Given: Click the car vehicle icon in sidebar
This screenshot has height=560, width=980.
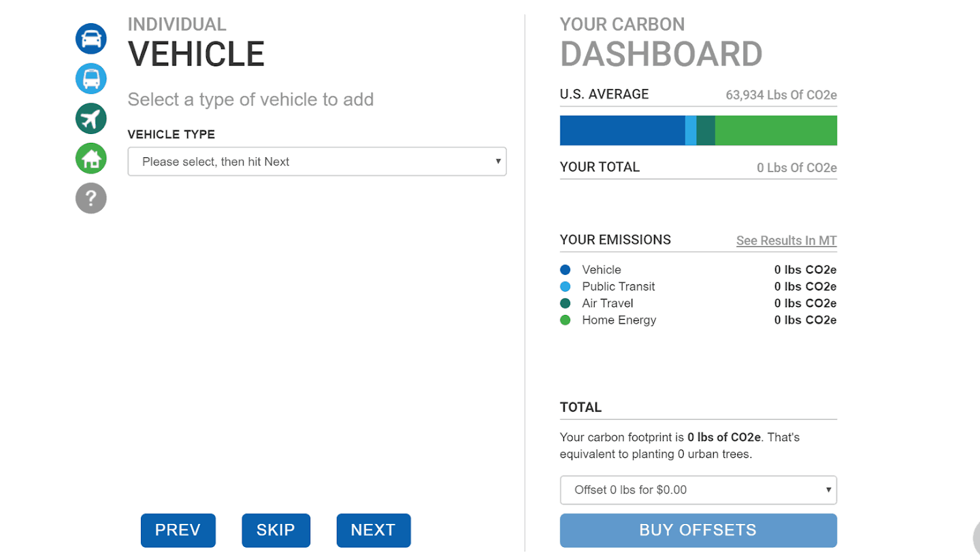Looking at the screenshot, I should [x=91, y=39].
